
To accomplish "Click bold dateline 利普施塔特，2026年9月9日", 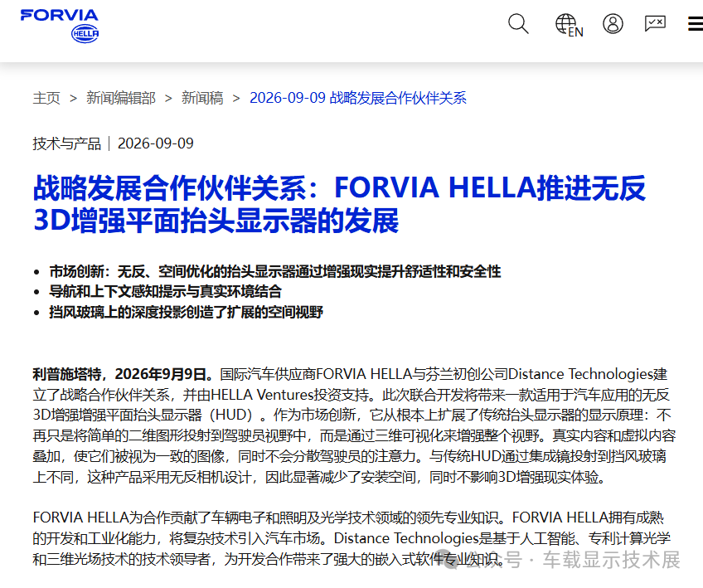I will pos(123,374).
